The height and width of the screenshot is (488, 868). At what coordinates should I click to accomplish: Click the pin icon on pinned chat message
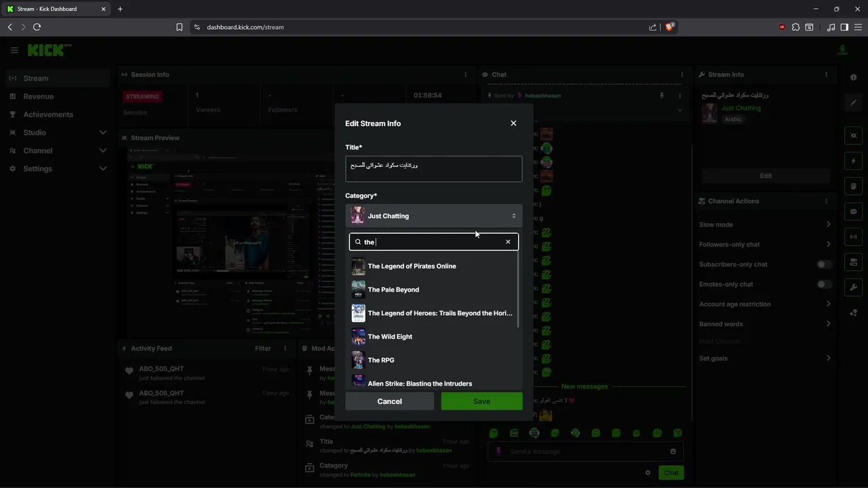662,96
